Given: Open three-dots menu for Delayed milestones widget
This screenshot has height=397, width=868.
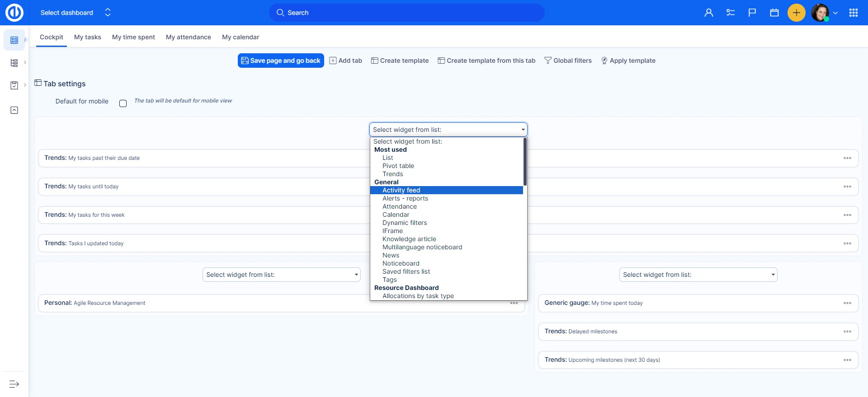Looking at the screenshot, I should (847, 332).
